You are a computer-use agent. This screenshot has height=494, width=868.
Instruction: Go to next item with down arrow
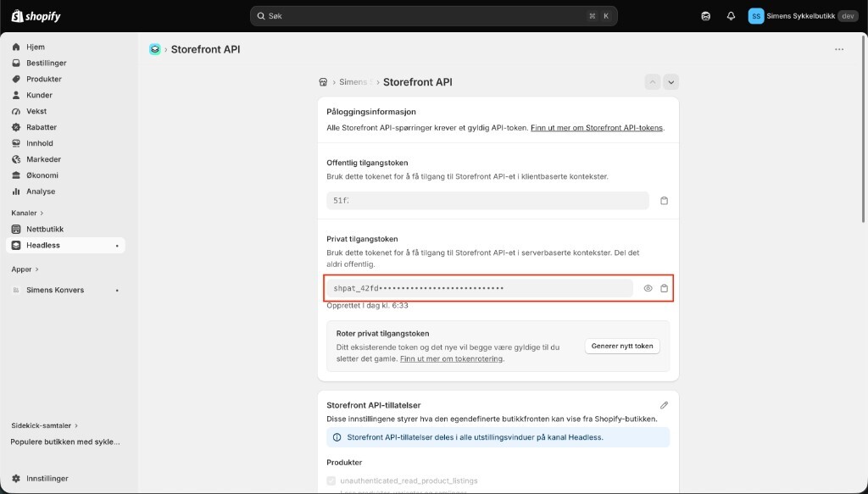(x=671, y=82)
